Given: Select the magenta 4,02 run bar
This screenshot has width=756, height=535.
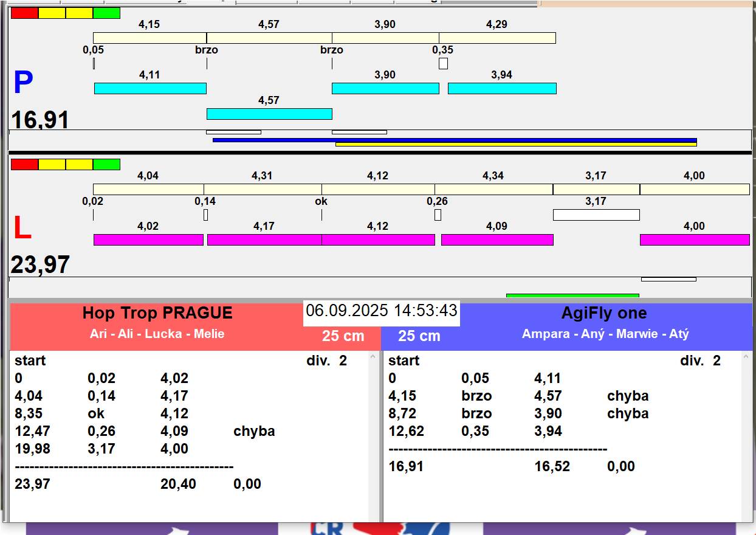Looking at the screenshot, I should [148, 240].
